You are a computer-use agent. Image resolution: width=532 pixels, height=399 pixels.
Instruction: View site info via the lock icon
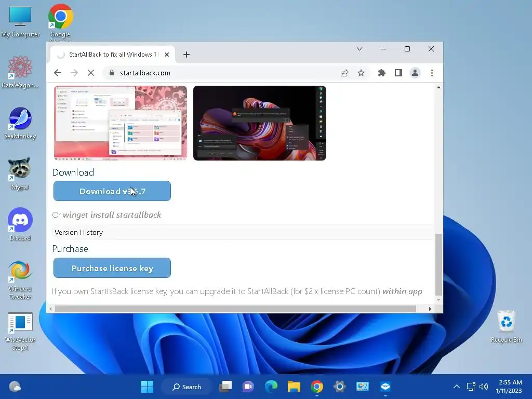[112, 73]
